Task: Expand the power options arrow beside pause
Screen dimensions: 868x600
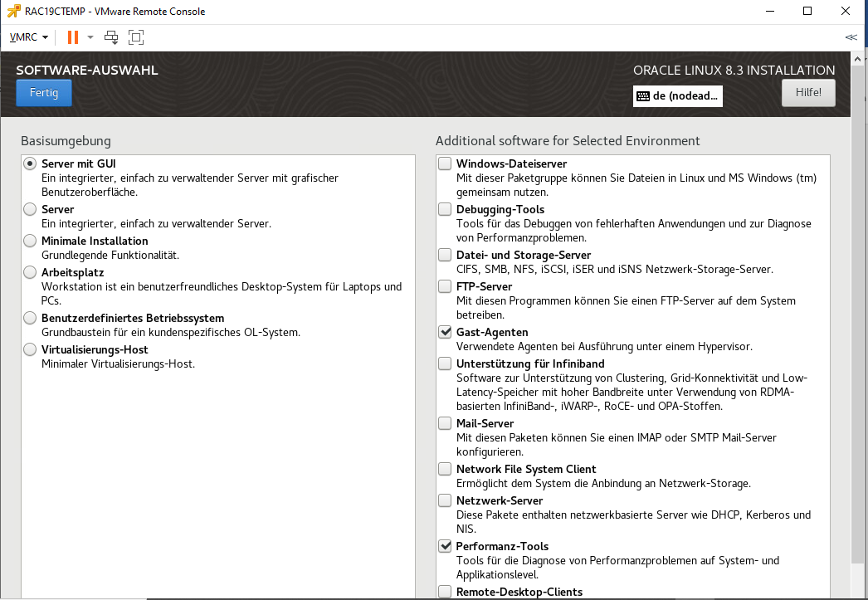Action: click(x=90, y=37)
